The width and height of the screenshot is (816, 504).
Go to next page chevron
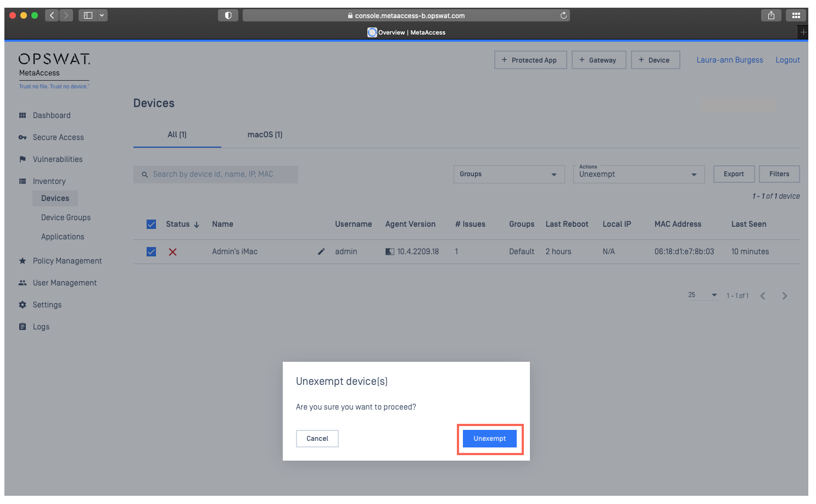pos(785,296)
